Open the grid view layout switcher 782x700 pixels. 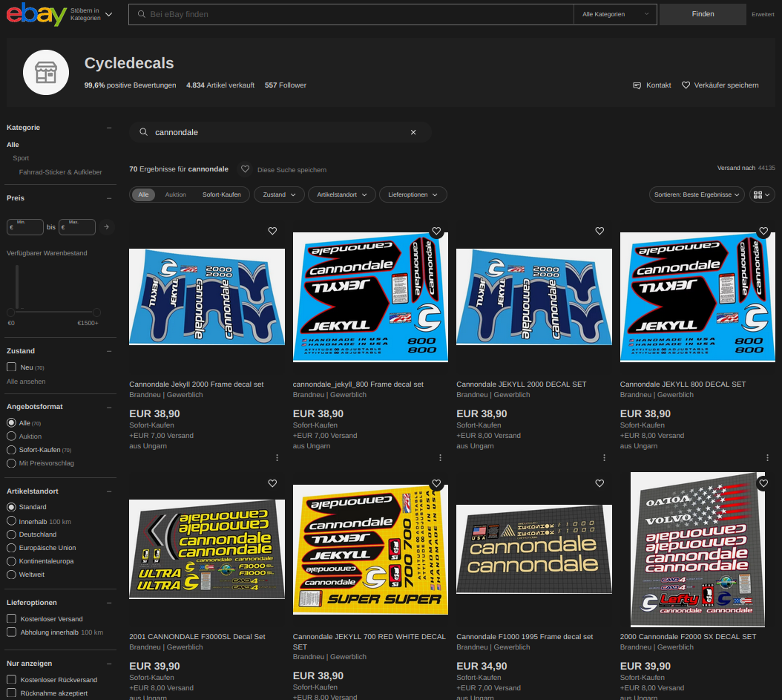pyautogui.click(x=761, y=194)
